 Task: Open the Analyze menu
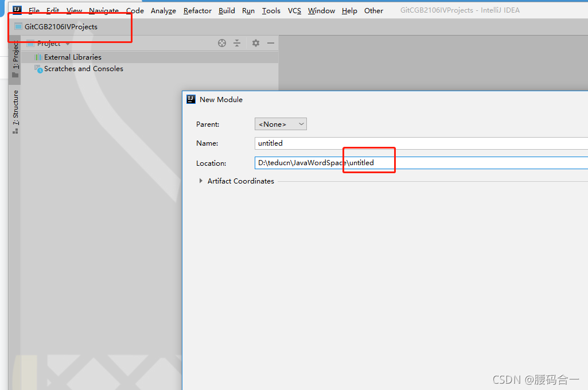(x=163, y=10)
